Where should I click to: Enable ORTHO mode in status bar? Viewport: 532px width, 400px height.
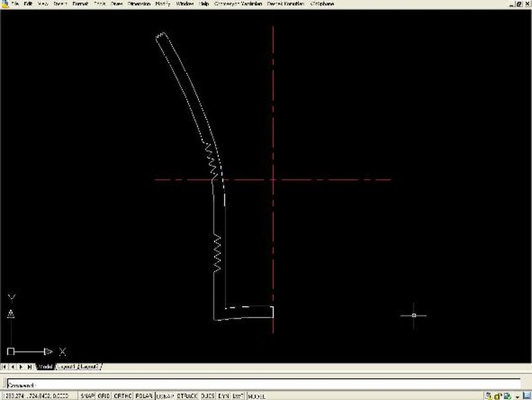click(x=122, y=396)
